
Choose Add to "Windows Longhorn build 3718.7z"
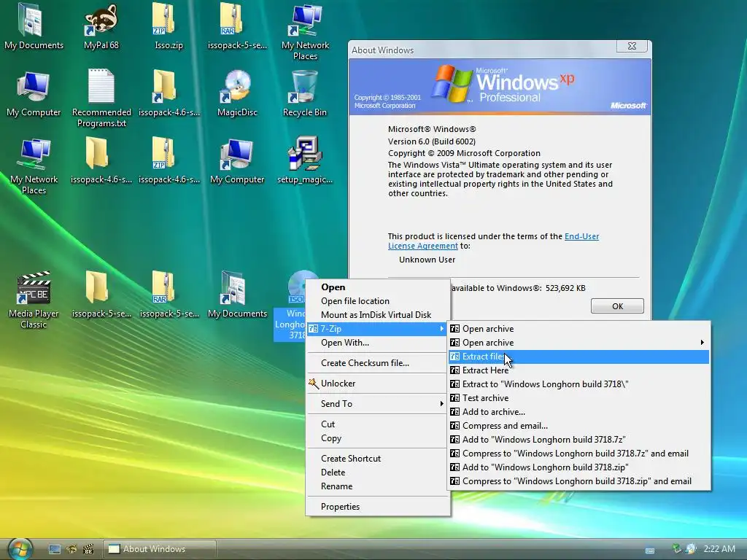coord(578,440)
